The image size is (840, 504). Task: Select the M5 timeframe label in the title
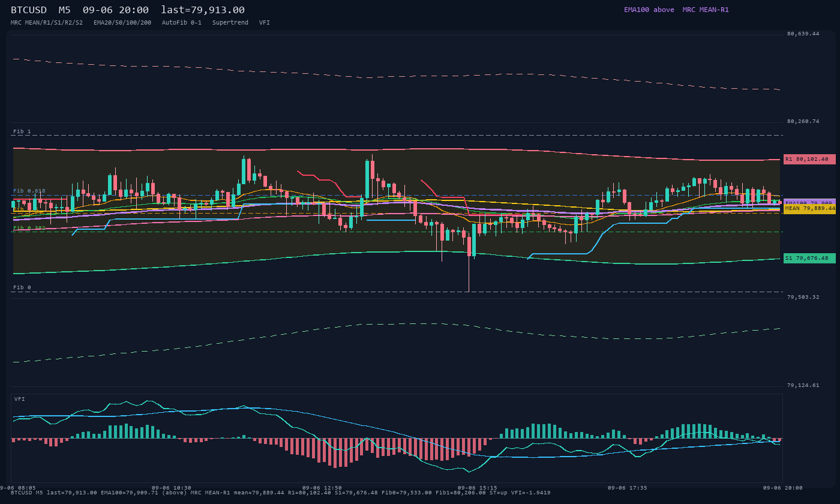pos(64,10)
